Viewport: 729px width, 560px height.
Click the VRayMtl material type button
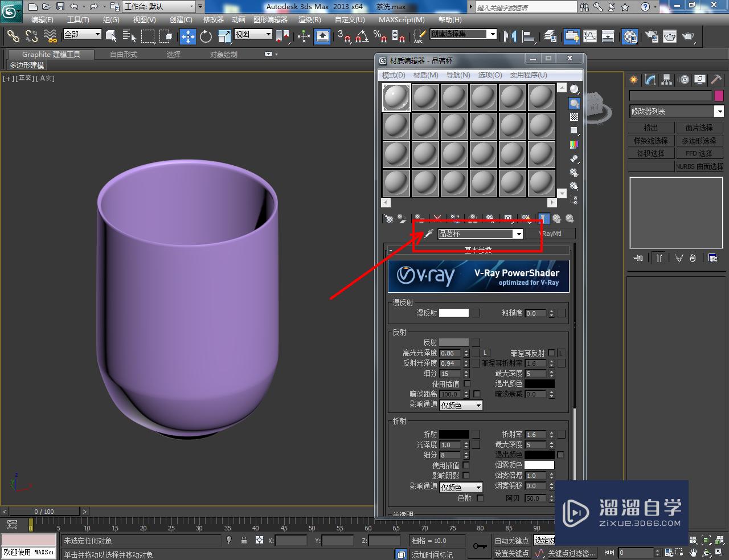point(551,234)
